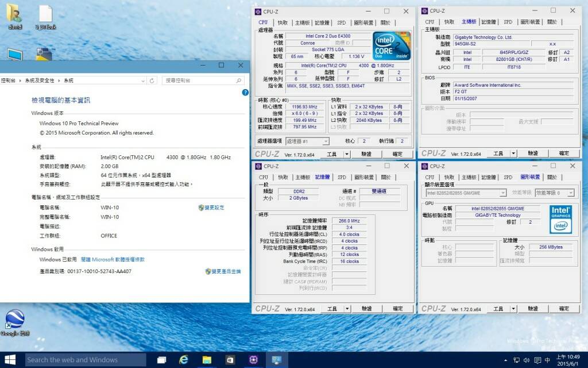Click the CPU-Z title icon of mainboard window
Image resolution: width=588 pixels, height=368 pixels.
click(424, 11)
